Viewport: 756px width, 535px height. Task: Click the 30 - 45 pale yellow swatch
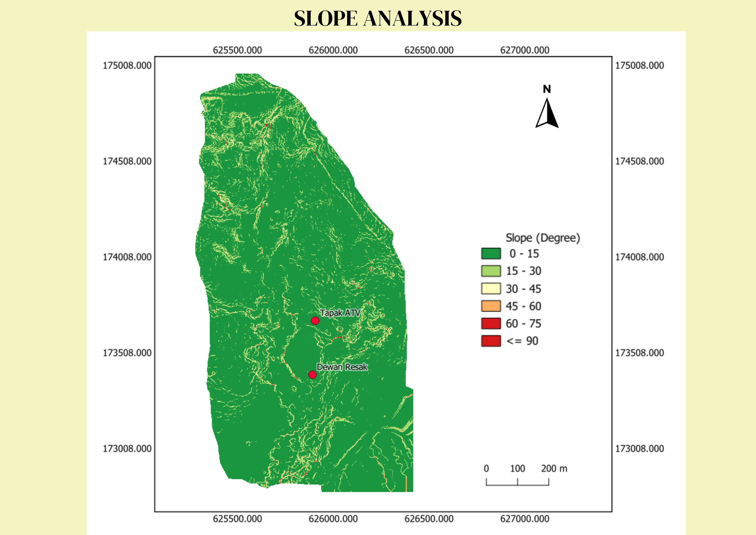[x=491, y=289]
